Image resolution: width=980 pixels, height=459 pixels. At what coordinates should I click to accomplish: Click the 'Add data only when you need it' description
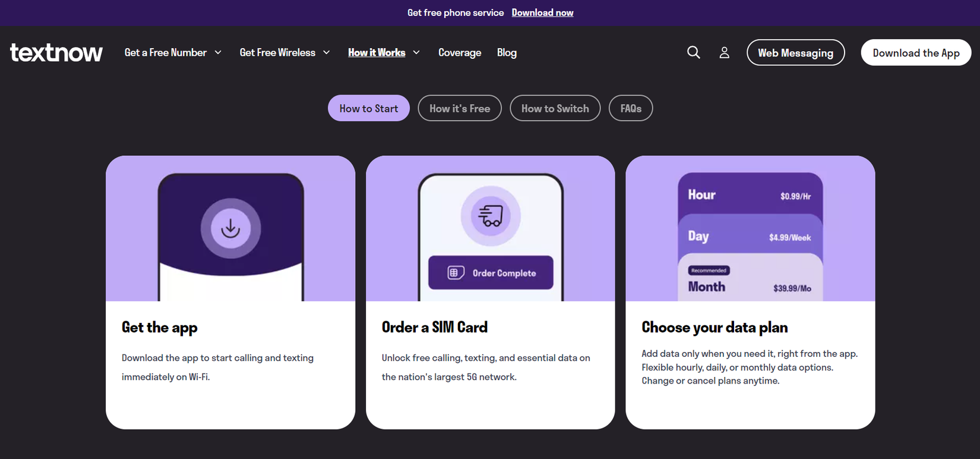[750, 367]
